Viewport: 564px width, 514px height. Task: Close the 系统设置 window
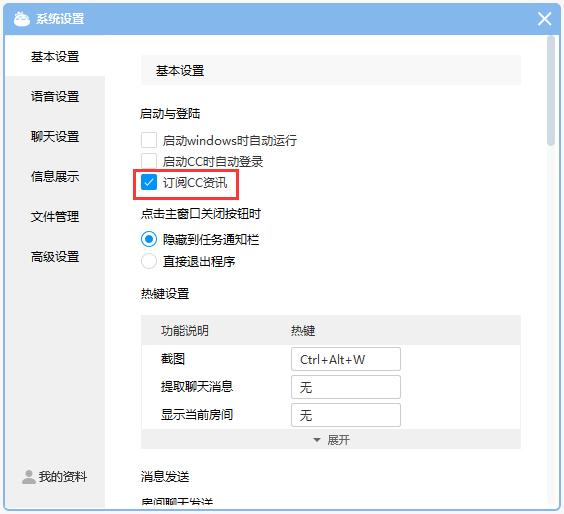pyautogui.click(x=544, y=19)
